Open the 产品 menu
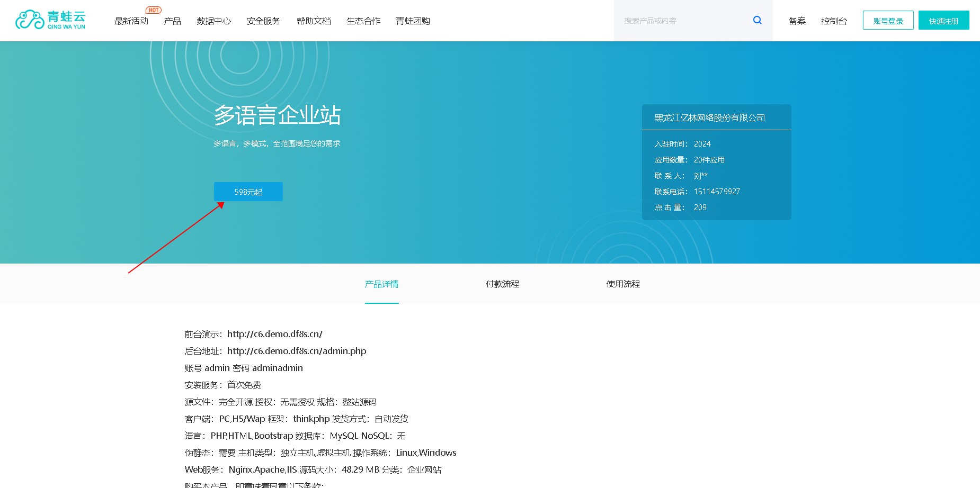Screen dimensions: 980x488 [173, 21]
